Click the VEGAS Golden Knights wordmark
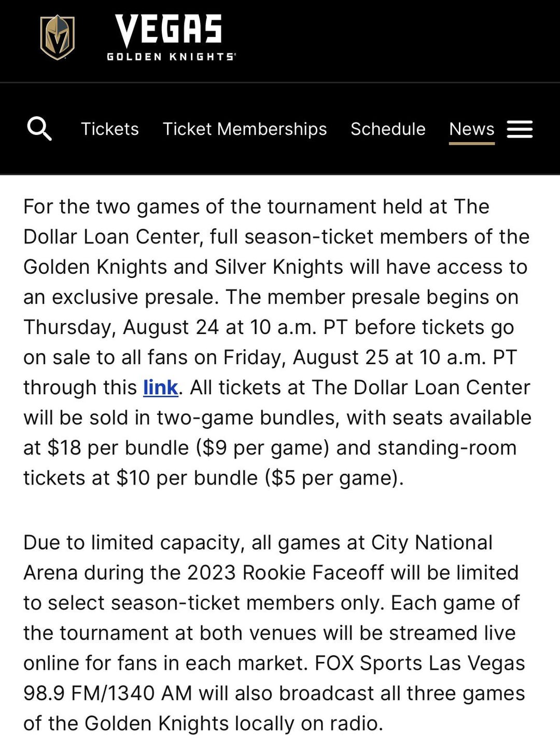Screen dimensions: 560x748 point(170,37)
